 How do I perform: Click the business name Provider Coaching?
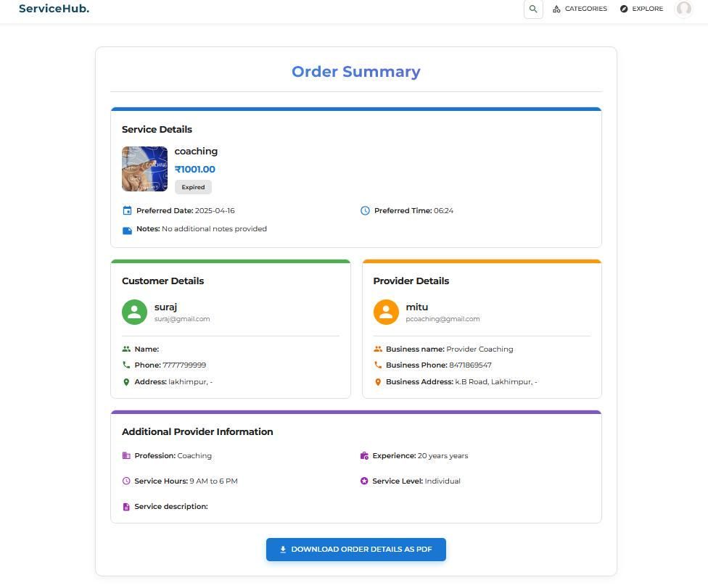coord(479,349)
